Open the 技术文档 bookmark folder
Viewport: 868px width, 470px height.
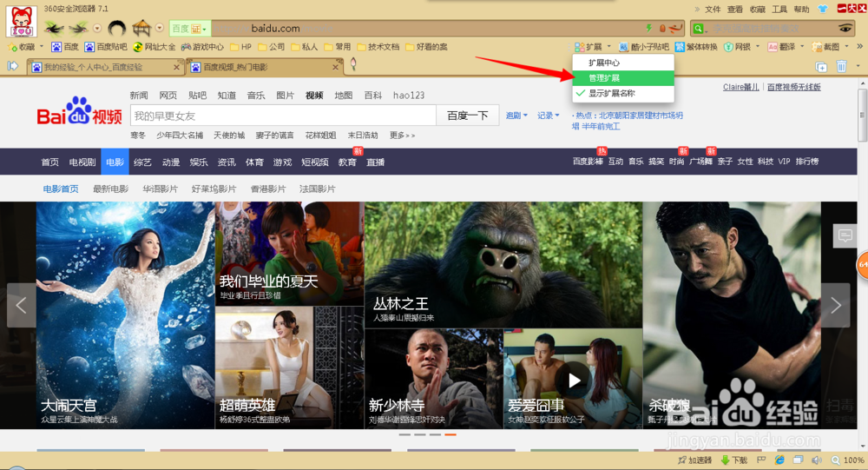(x=378, y=47)
